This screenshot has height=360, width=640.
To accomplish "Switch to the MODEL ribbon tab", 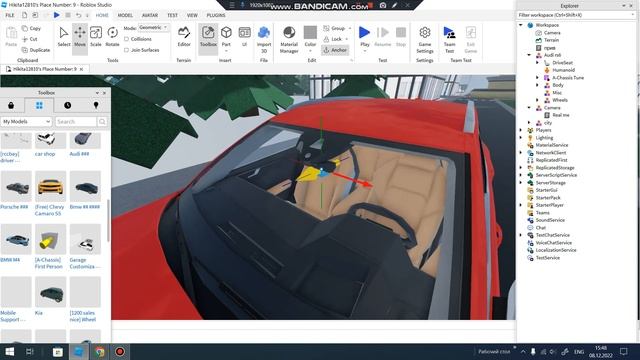I will (x=125, y=15).
